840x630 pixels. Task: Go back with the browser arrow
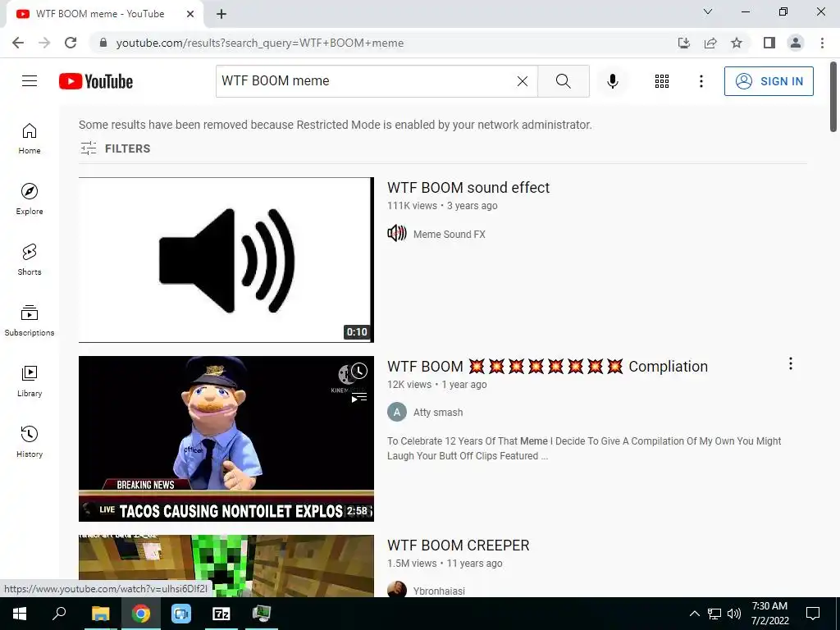tap(18, 43)
